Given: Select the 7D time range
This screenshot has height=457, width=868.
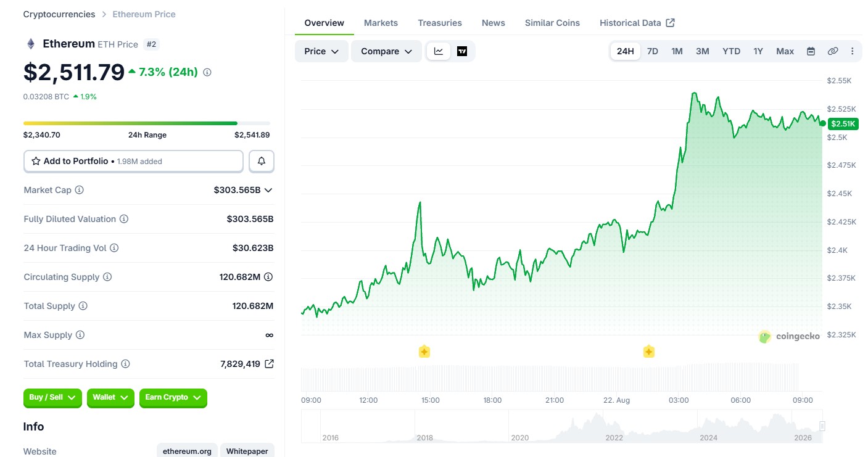Looking at the screenshot, I should pos(653,51).
